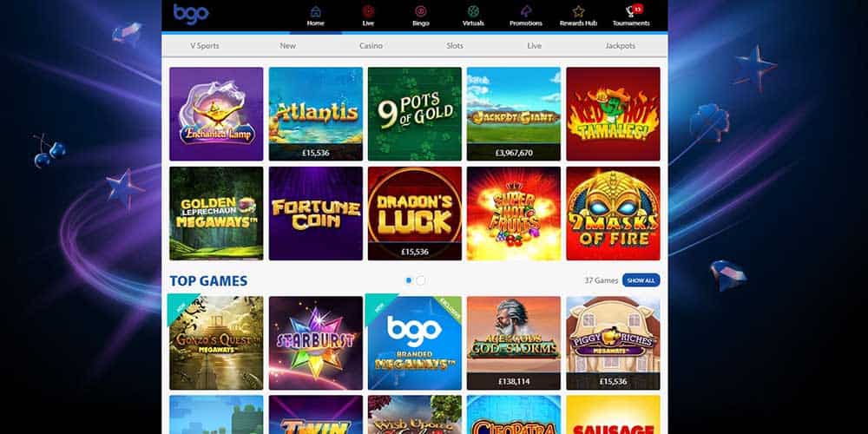
Task: Switch to the Jackpots tab
Action: 621,46
